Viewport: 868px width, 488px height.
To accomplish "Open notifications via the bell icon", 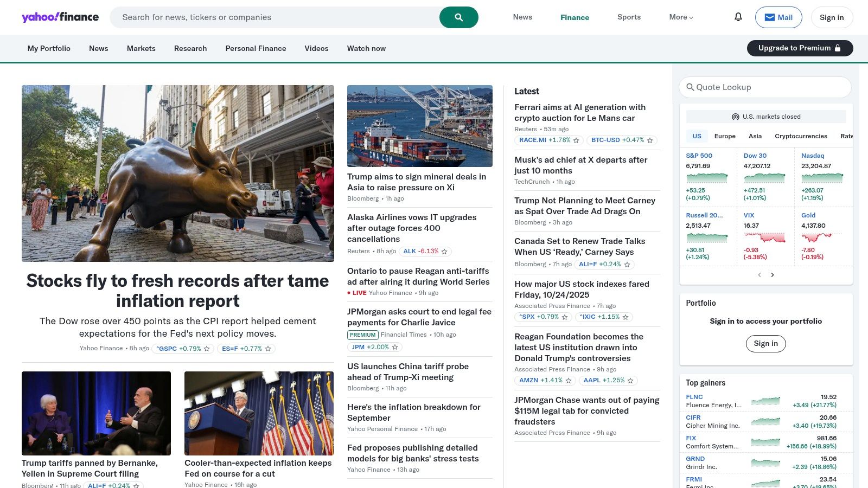I will click(x=738, y=17).
